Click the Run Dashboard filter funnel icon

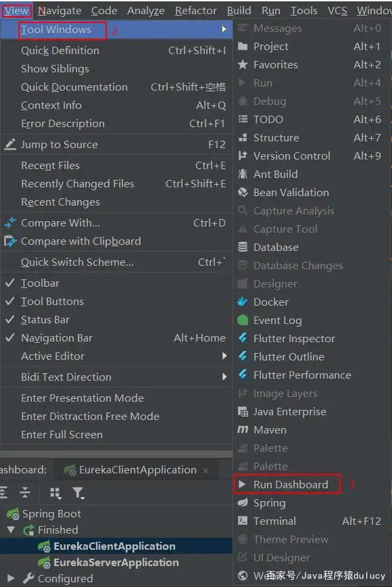point(79,493)
